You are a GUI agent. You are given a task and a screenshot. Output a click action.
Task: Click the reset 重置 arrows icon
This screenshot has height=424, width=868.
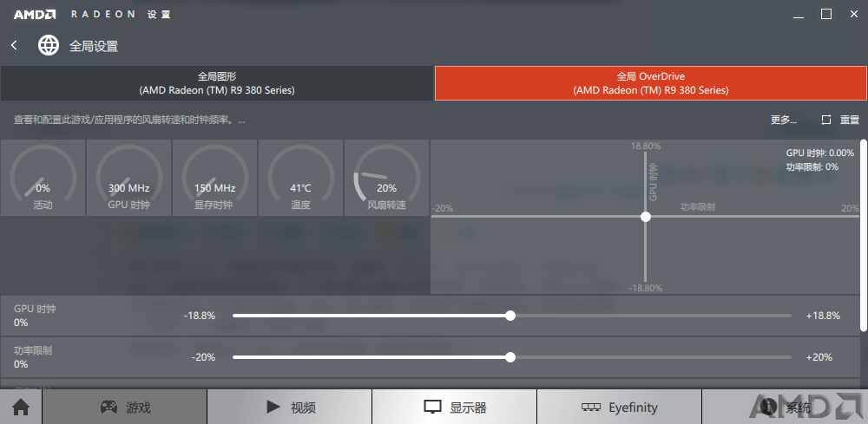click(826, 120)
